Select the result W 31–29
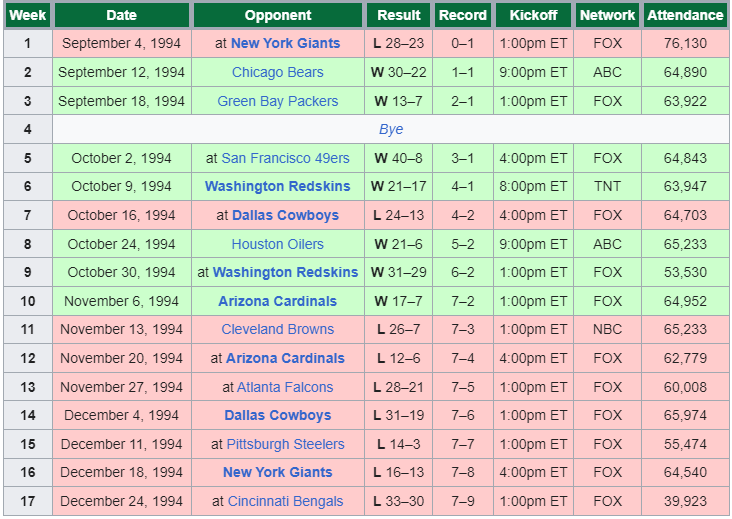 coord(399,272)
